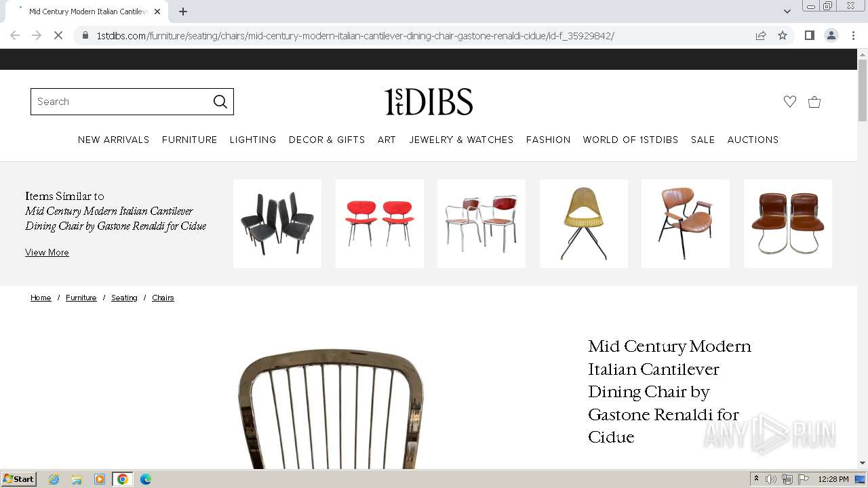Click the 1stDibs logo
Screen dimensions: 868x488
(x=429, y=102)
